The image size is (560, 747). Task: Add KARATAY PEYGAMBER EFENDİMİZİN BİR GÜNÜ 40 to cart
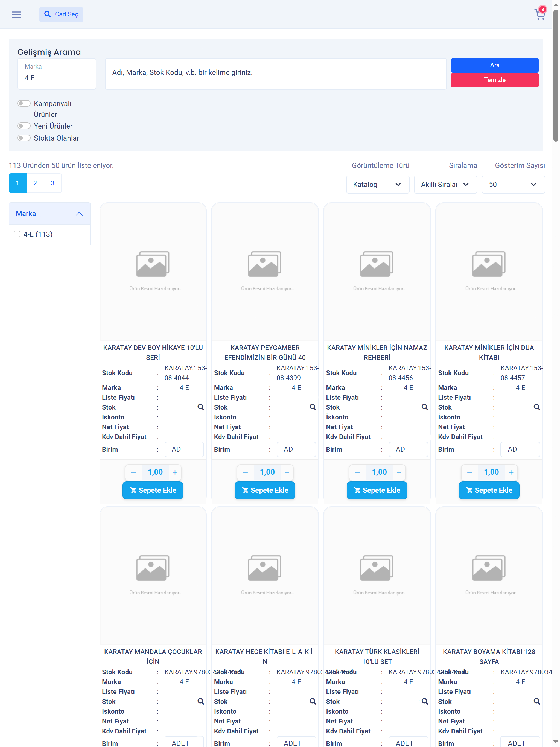point(265,490)
